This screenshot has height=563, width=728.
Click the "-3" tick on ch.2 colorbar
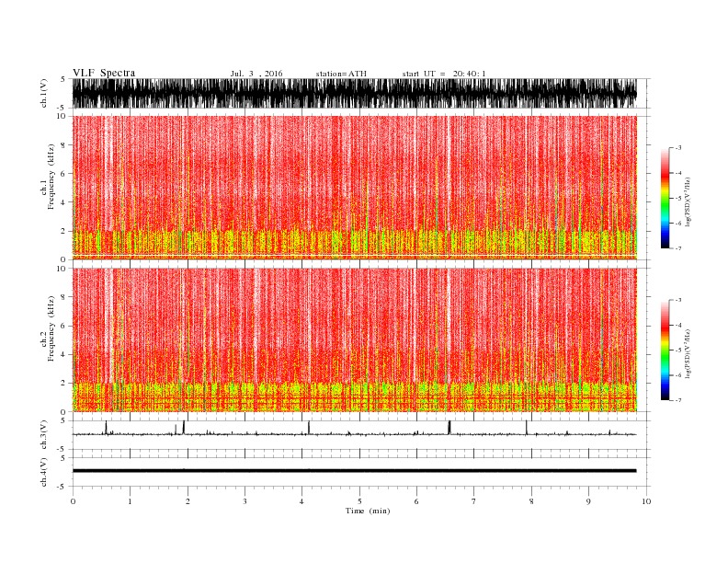(678, 300)
